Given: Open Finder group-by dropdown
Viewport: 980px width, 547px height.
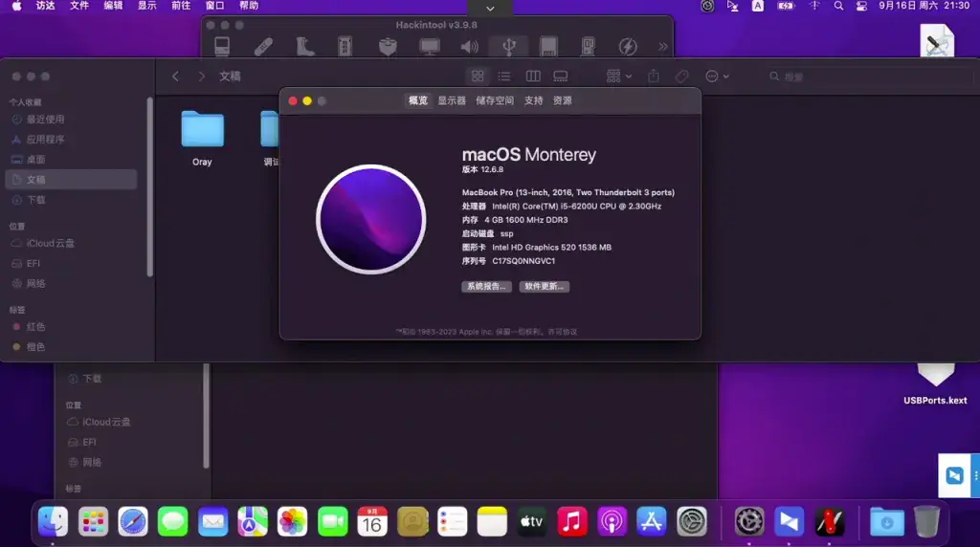Looking at the screenshot, I should pyautogui.click(x=619, y=77).
